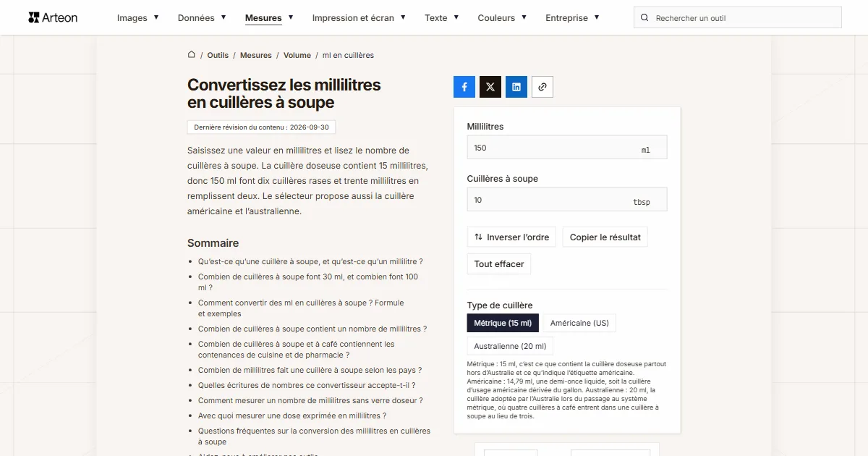Select Australienne (20 ml) spoon type
Viewport: 868px width, 456px height.
(x=510, y=346)
